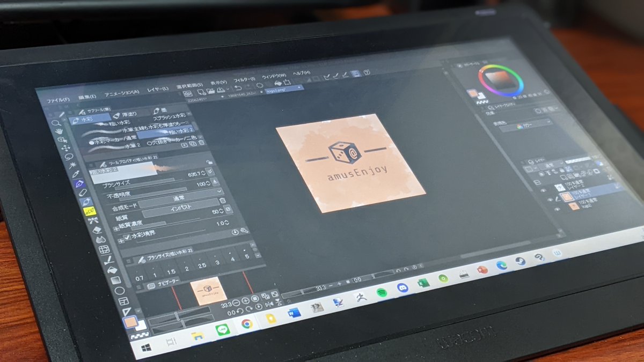Toggle the 水彩境界 checkbox
Screen dimensions: 644x362
(x=127, y=237)
